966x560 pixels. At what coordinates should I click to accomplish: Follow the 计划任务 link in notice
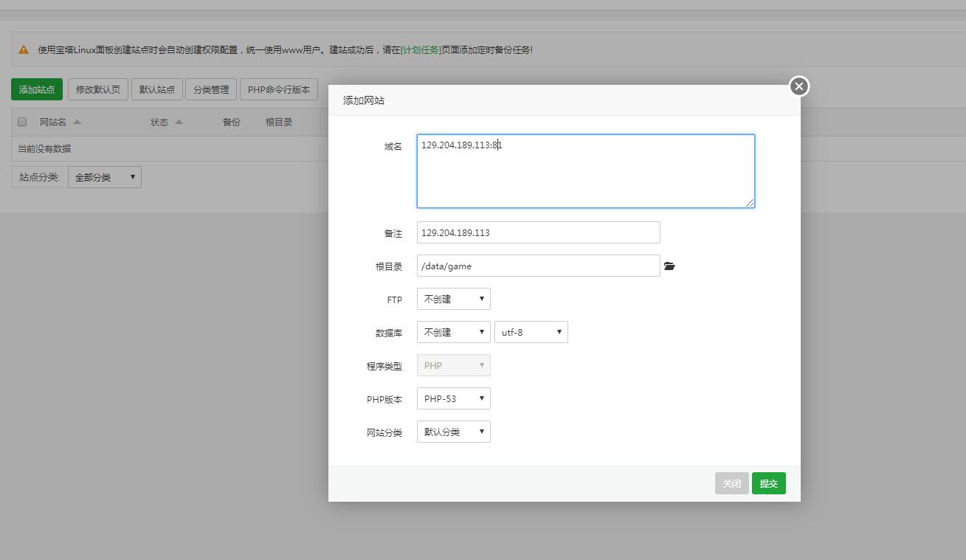(421, 50)
